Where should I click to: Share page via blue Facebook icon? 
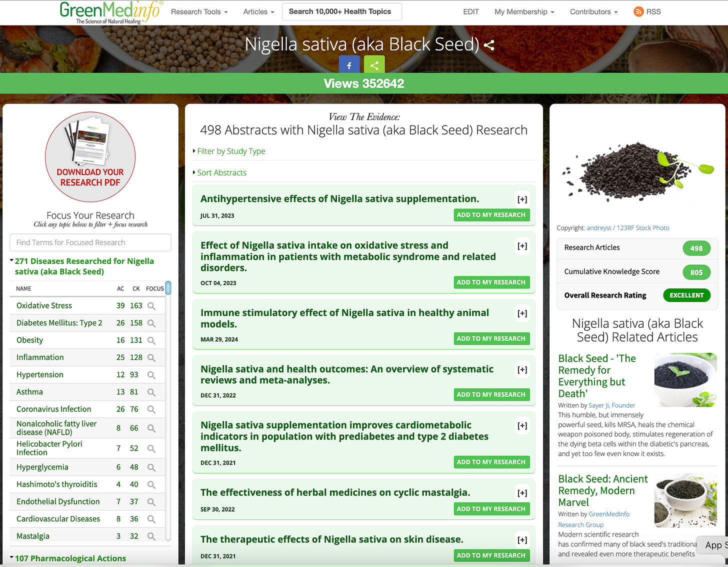(x=349, y=65)
